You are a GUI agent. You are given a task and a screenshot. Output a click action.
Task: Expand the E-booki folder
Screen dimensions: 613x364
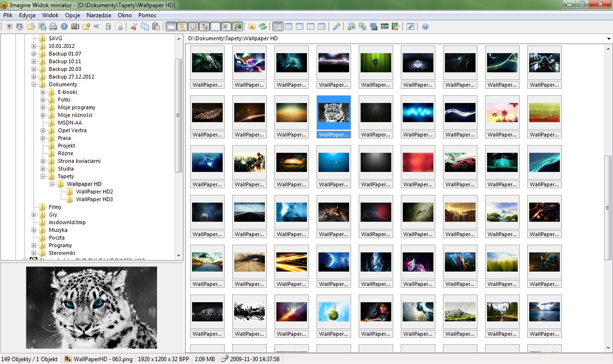coord(43,92)
